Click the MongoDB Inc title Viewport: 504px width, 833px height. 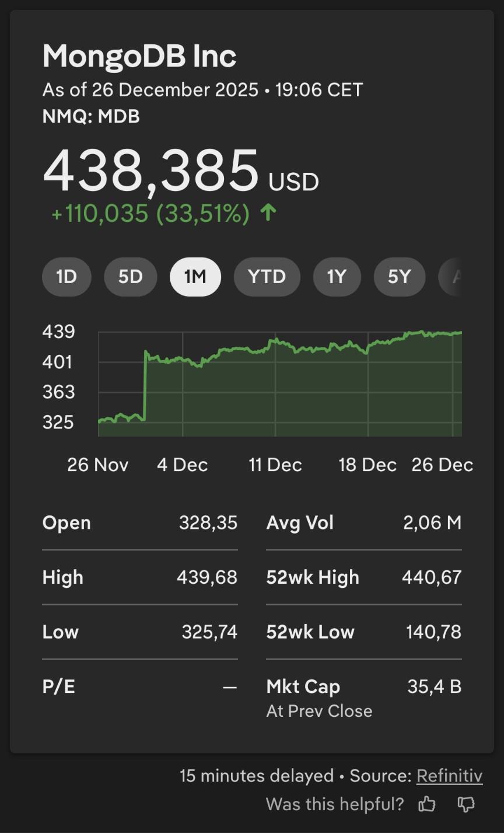139,57
